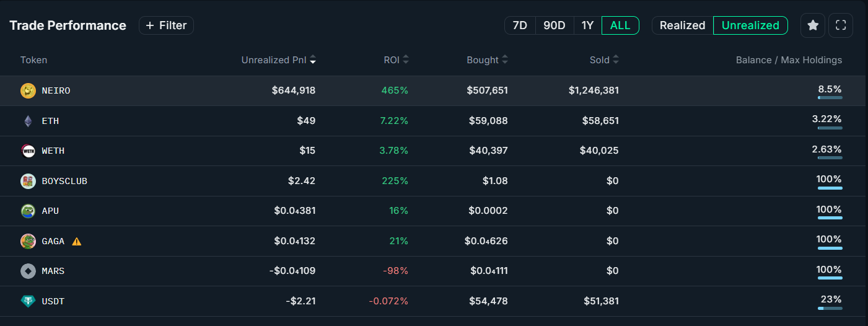The height and width of the screenshot is (326, 868).
Task: Open the MARS token row link
Action: click(53, 271)
